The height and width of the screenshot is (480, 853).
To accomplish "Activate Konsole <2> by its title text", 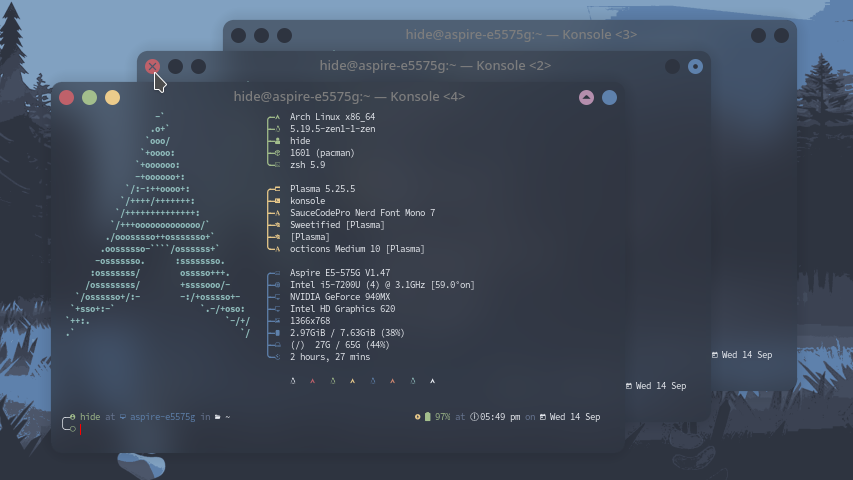I will point(435,65).
